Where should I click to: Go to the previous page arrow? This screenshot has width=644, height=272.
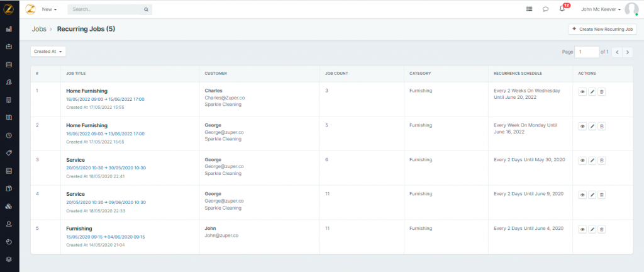coord(617,52)
